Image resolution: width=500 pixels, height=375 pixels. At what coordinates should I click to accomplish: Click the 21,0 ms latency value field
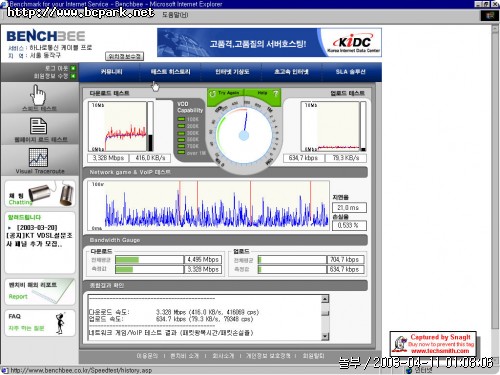[x=349, y=208]
